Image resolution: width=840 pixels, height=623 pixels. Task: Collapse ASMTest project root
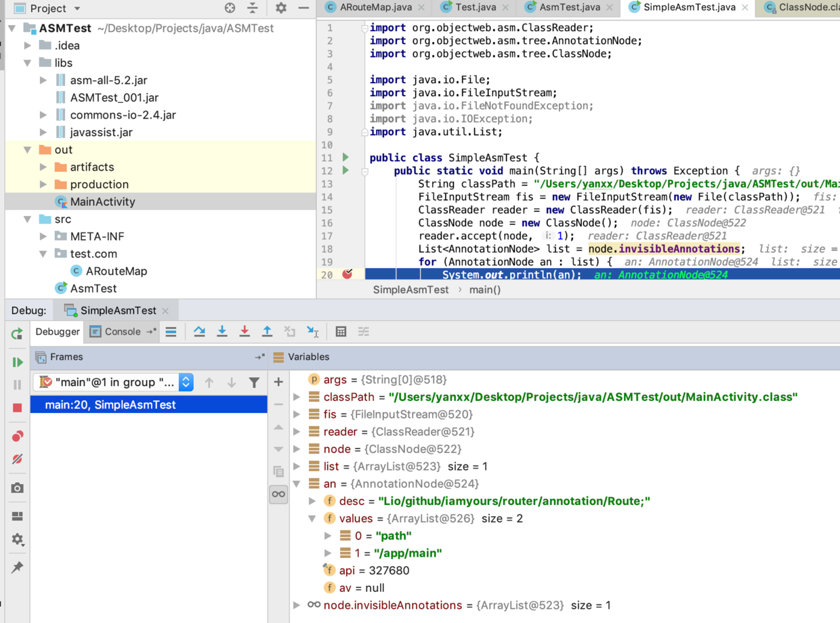click(12, 28)
